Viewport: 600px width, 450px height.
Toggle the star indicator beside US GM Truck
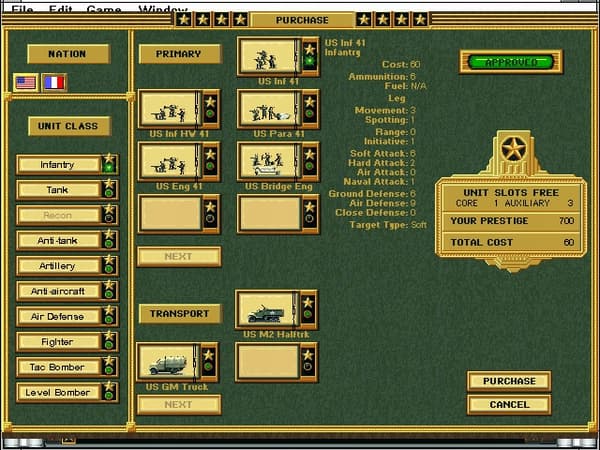(x=209, y=362)
